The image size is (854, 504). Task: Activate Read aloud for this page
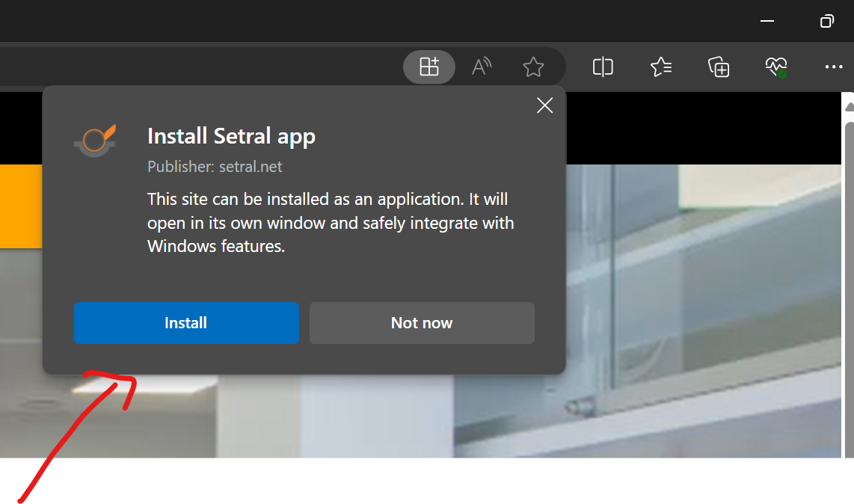481,67
